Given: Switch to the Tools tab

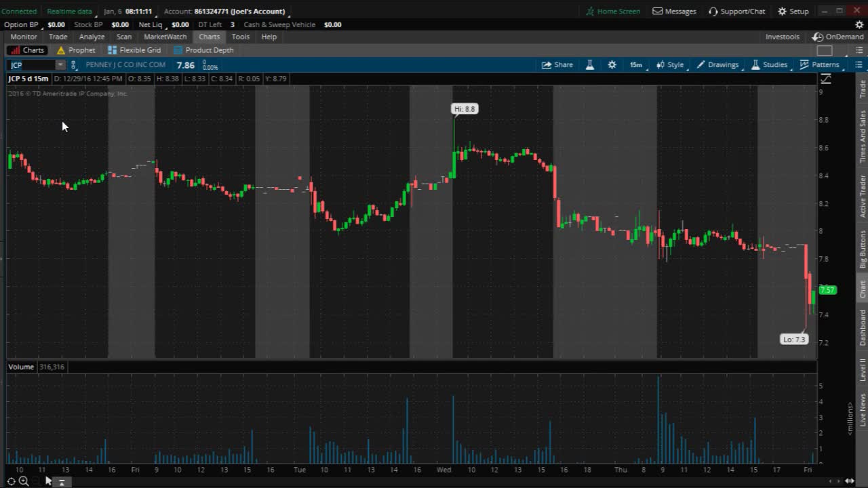Looking at the screenshot, I should pos(241,37).
